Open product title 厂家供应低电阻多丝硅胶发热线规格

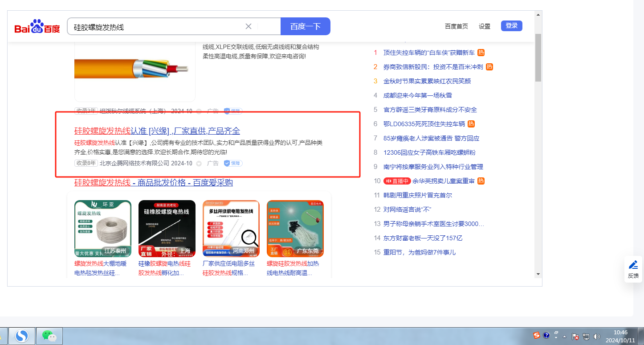pyautogui.click(x=229, y=268)
